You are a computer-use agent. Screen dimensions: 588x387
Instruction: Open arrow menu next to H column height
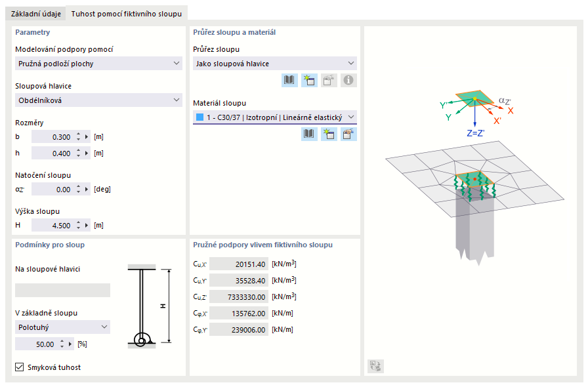pyautogui.click(x=87, y=226)
